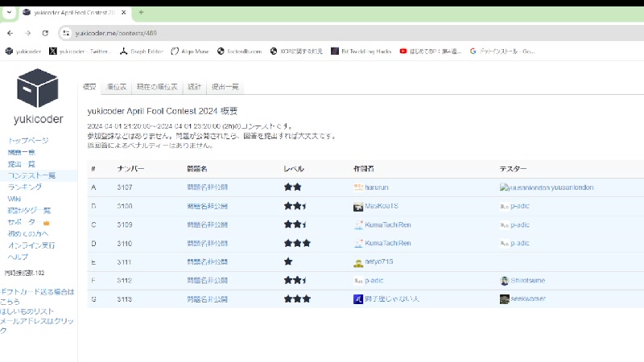Open ヘルプ sidebar link
This screenshot has height=362, width=644.
tap(18, 257)
